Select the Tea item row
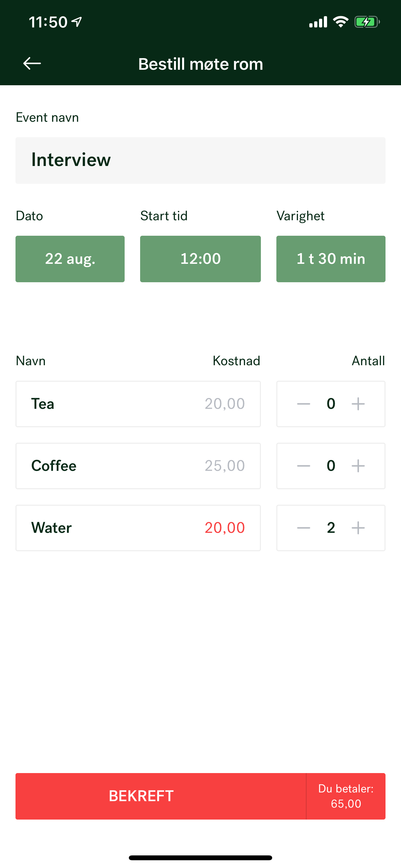Screen dimensions: 401x868 (x=138, y=404)
